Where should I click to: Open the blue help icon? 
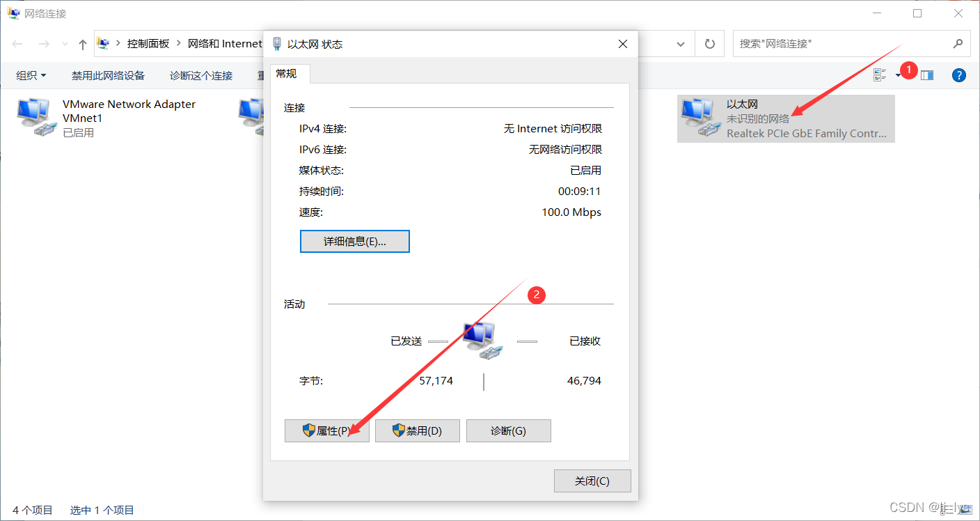[x=959, y=75]
